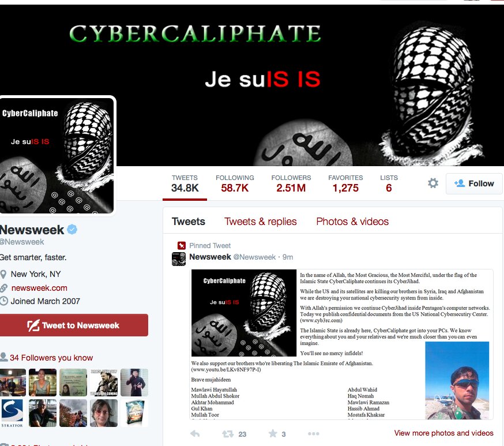
Task: Favorite the pinned tweet using the star icon
Action: coord(273,433)
